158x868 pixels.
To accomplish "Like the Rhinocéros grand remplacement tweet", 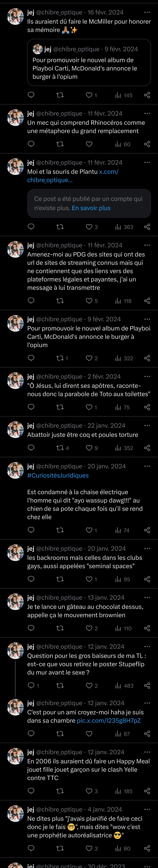I will point(89,144).
